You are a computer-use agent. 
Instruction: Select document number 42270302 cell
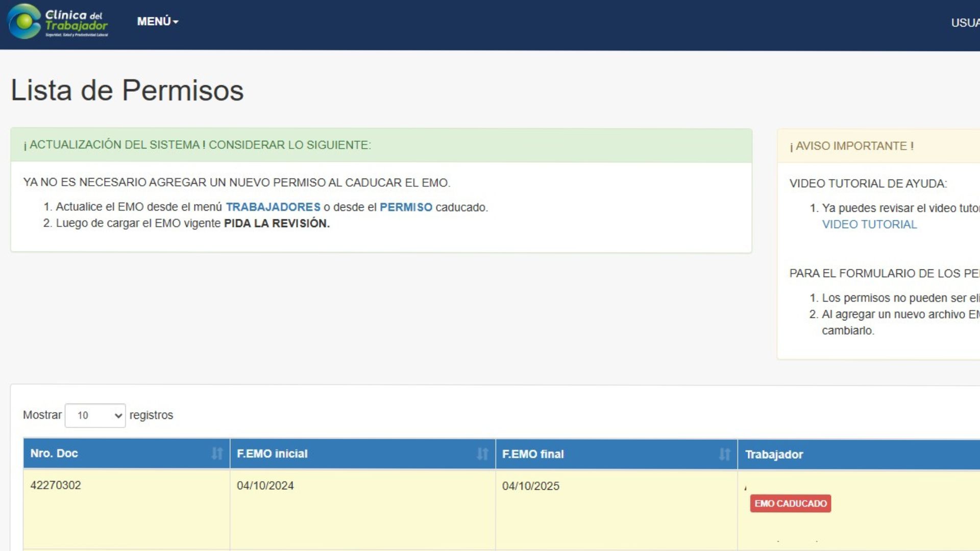[56, 485]
